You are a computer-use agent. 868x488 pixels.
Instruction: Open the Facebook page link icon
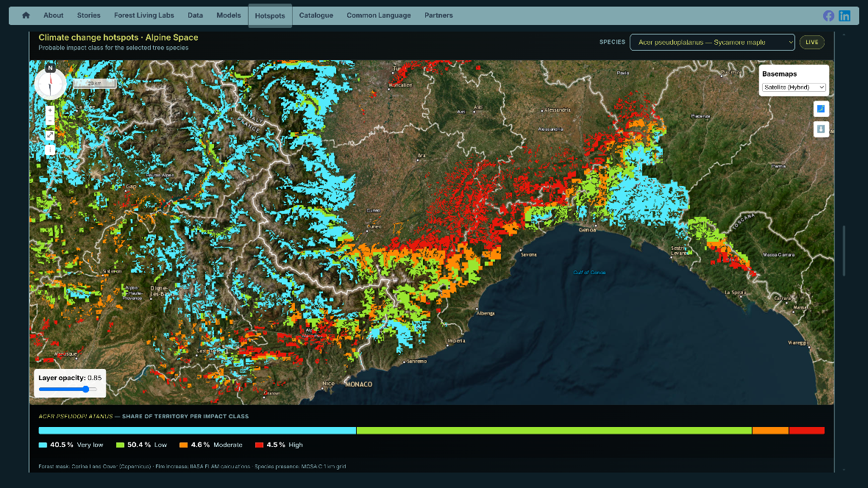point(828,16)
